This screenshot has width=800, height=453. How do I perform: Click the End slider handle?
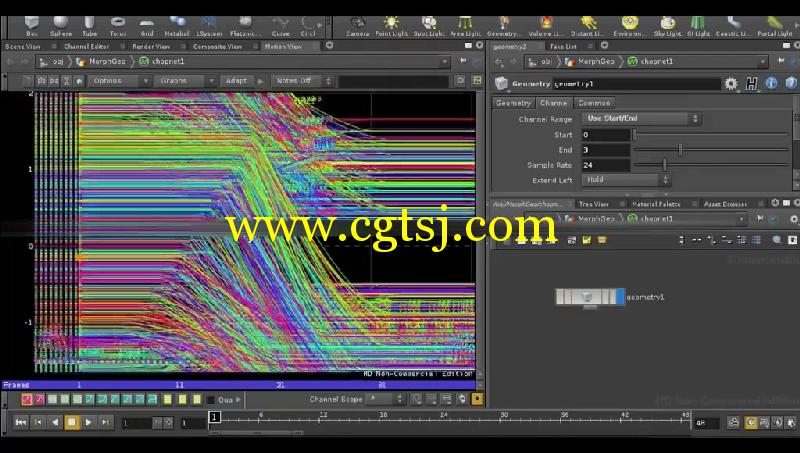tap(680, 149)
